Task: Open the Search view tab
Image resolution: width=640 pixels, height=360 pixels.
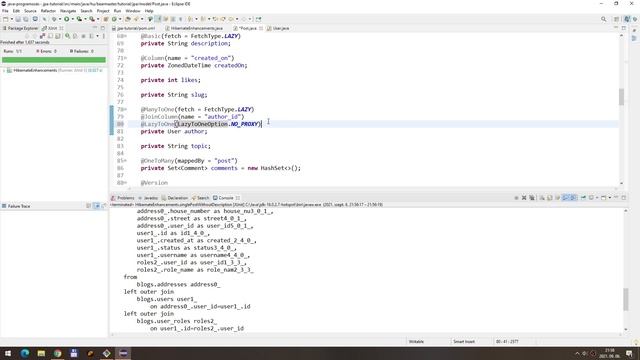Action: (x=200, y=198)
